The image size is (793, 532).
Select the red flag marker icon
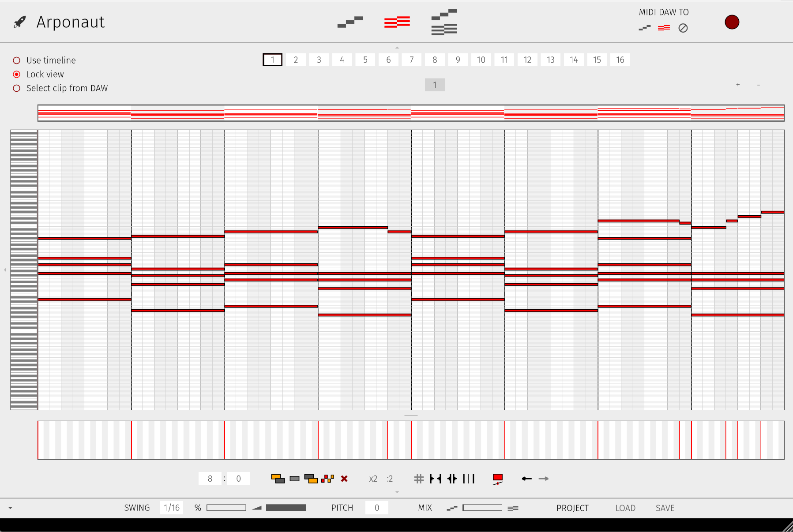(497, 478)
